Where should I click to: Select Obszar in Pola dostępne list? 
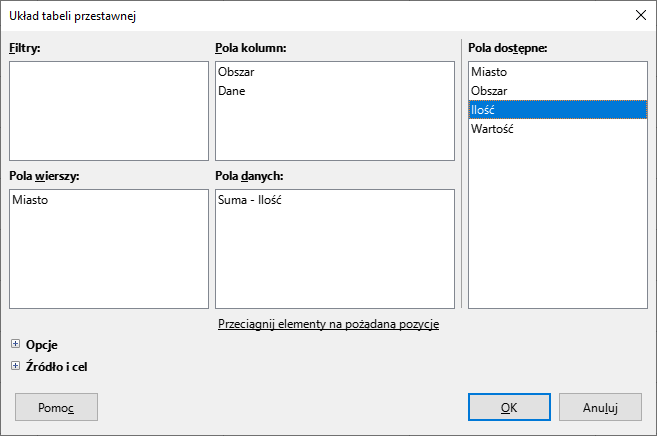[x=489, y=91]
